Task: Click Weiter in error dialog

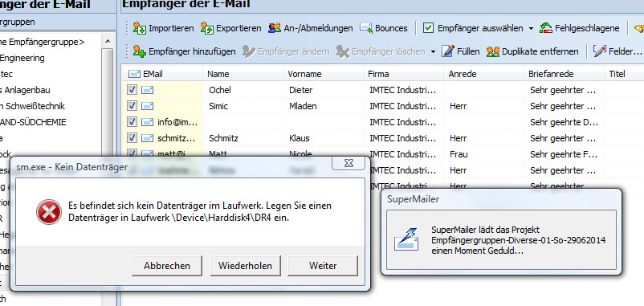Action: point(323,266)
